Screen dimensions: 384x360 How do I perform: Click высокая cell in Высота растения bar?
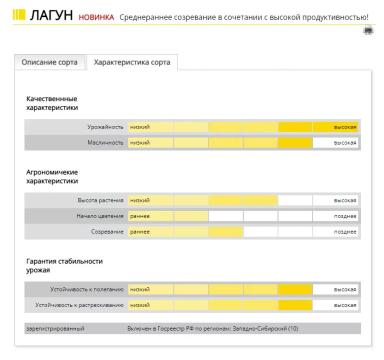pyautogui.click(x=335, y=200)
